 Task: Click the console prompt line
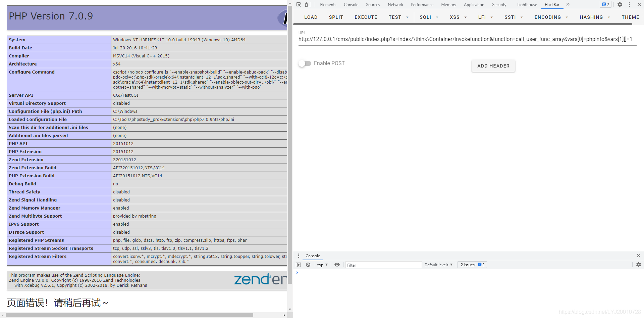pyautogui.click(x=468, y=273)
